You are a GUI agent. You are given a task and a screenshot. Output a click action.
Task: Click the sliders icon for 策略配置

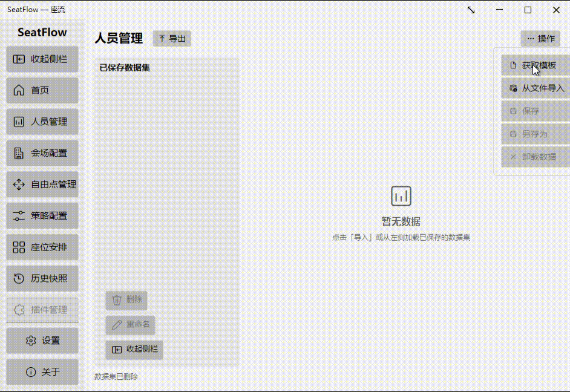pyautogui.click(x=19, y=216)
